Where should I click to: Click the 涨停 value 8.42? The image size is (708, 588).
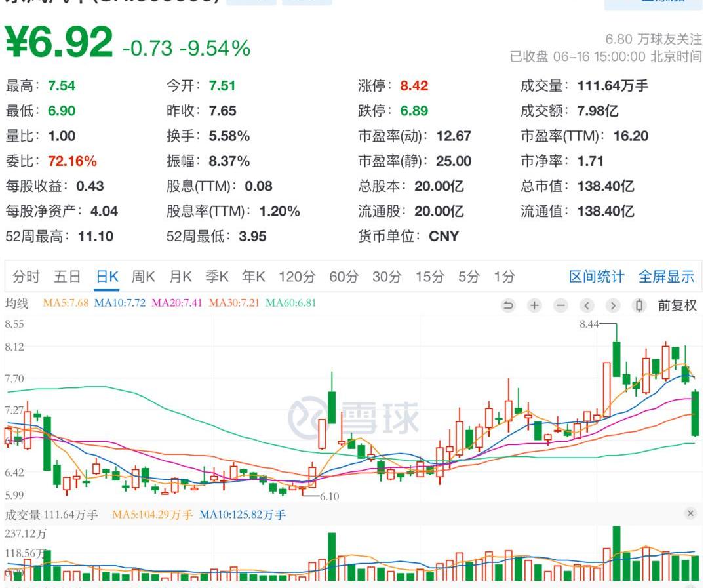tap(414, 86)
